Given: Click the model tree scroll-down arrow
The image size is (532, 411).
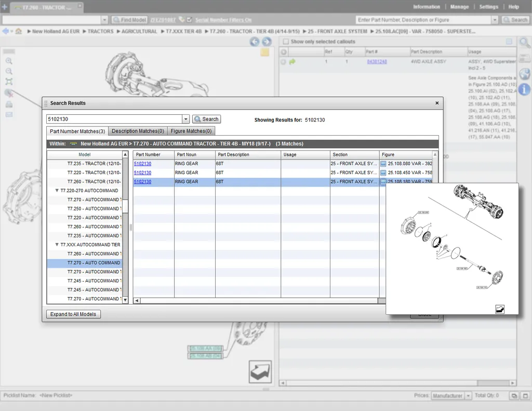Looking at the screenshot, I should 125,300.
